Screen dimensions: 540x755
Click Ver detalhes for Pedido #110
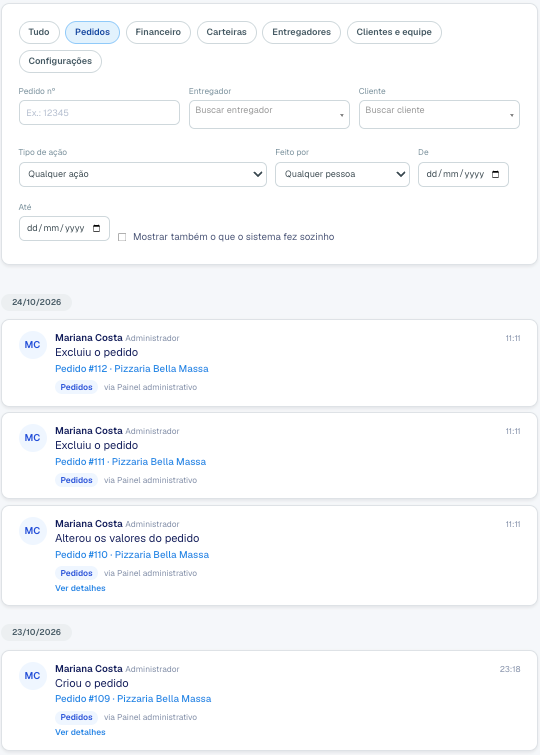[80, 588]
